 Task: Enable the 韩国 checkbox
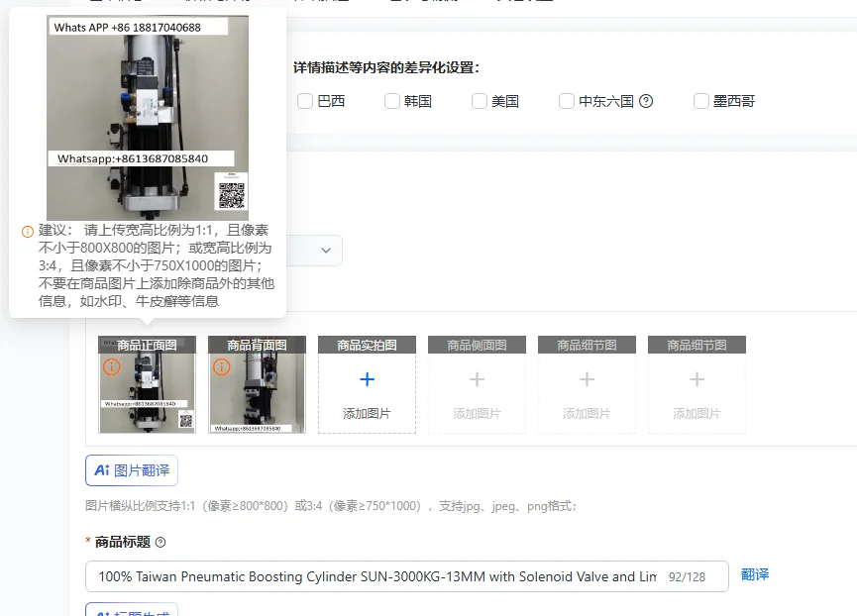pos(392,101)
